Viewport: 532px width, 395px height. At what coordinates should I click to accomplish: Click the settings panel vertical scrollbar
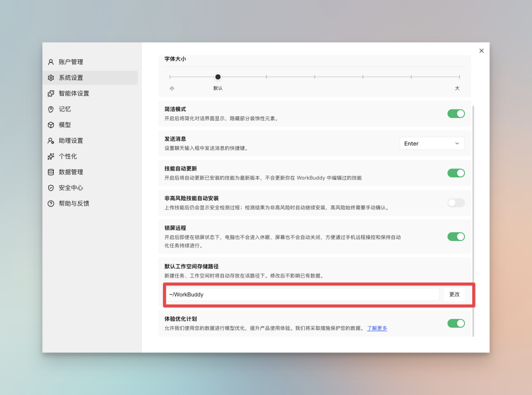point(473,220)
